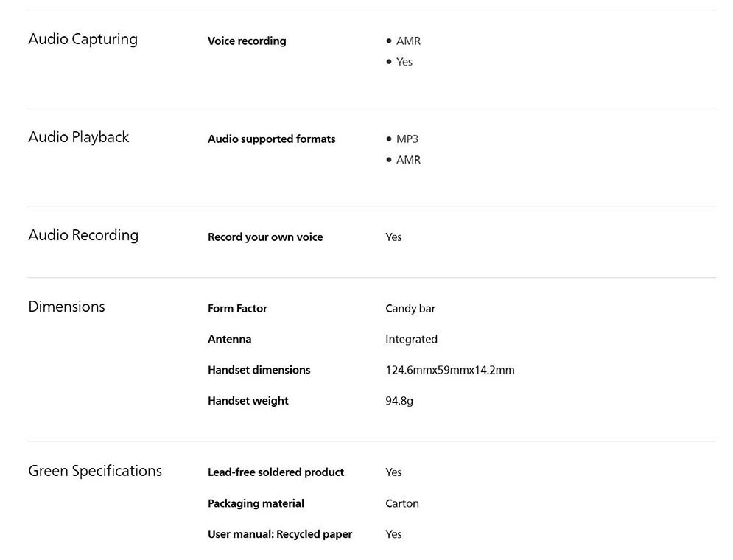The height and width of the screenshot is (560, 733).
Task: Click the MP3 format bullet
Action: [x=407, y=139]
